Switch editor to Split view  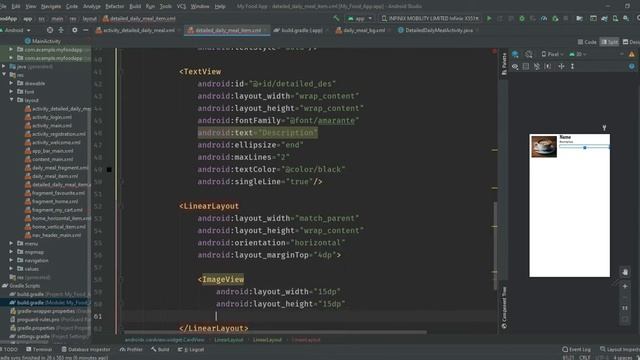click(609, 42)
